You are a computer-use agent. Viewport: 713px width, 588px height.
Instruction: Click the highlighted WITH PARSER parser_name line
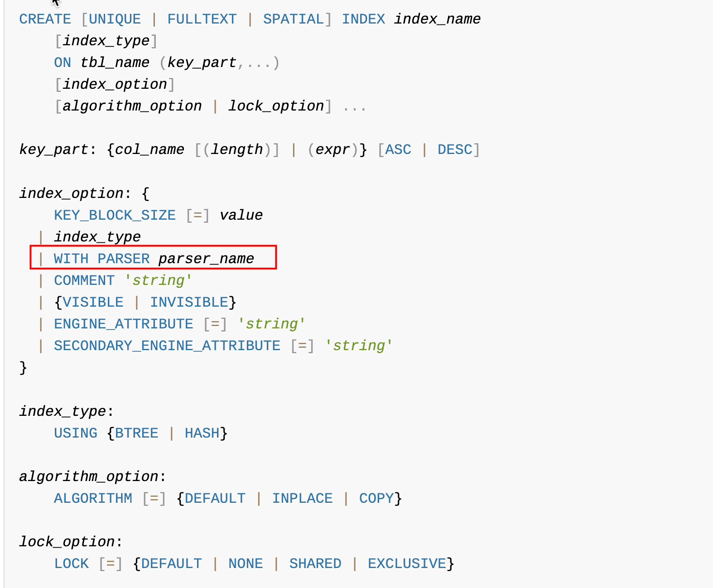[x=153, y=258]
